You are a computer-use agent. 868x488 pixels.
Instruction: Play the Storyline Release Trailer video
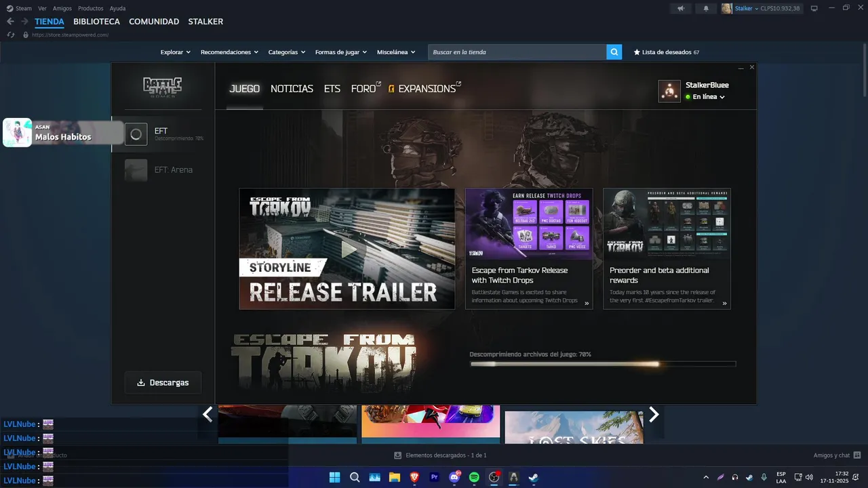347,249
